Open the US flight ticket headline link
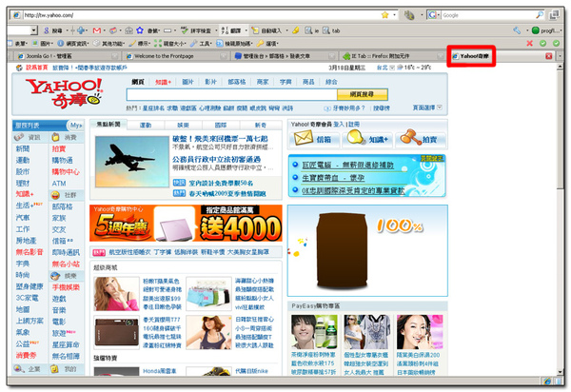Viewport: 571px width, 392px height. [x=220, y=139]
